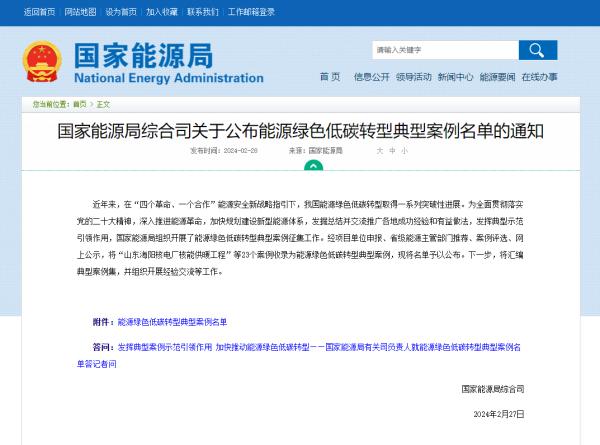This screenshot has height=445, width=600.
Task: Open the 信息公开 navigation menu
Action: (x=371, y=77)
